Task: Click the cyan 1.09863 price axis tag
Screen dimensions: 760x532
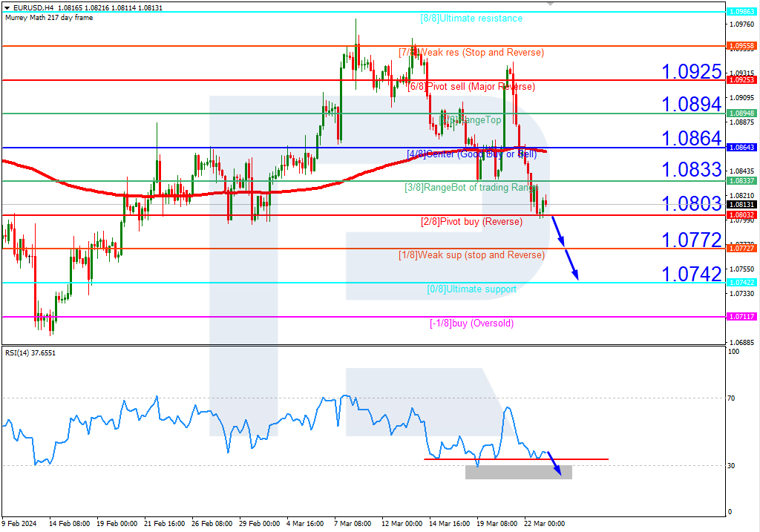Action: click(x=741, y=12)
